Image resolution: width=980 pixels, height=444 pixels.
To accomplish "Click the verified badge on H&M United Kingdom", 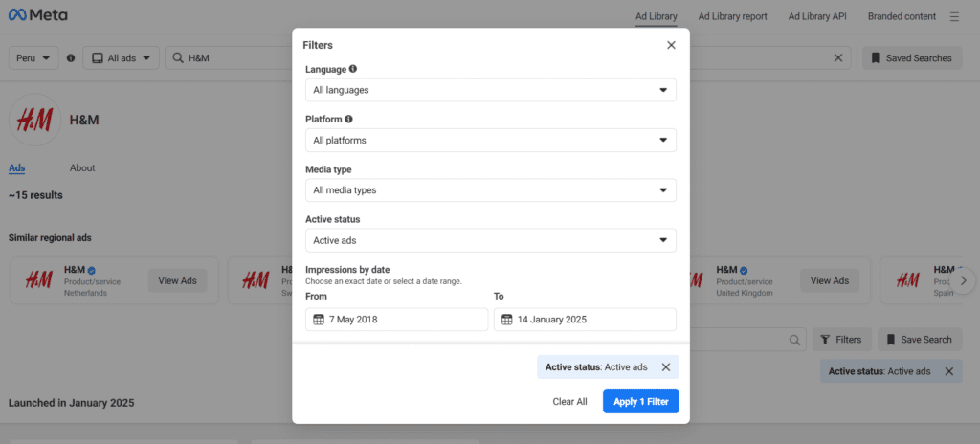I will [x=743, y=270].
